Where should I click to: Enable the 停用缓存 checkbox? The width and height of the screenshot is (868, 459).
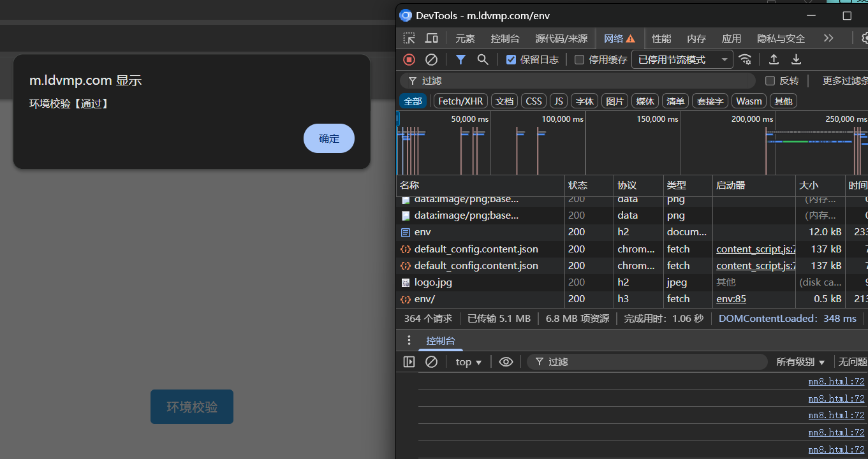[x=579, y=60]
